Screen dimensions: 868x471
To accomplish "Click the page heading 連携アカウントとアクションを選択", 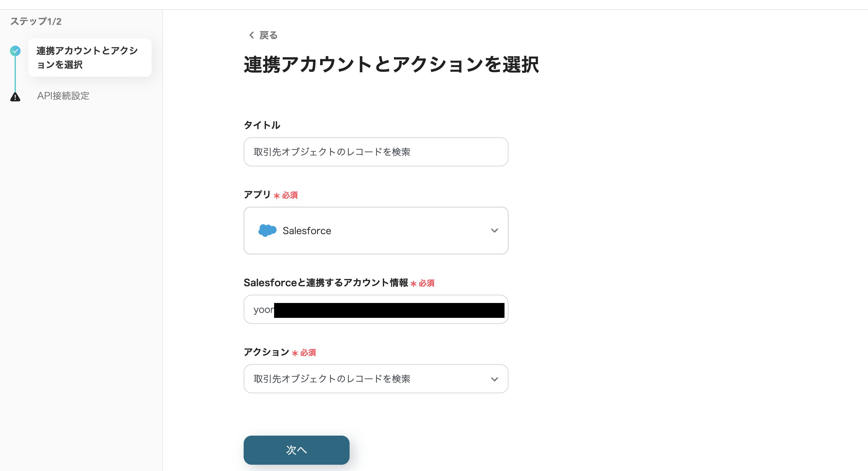I will [x=391, y=64].
